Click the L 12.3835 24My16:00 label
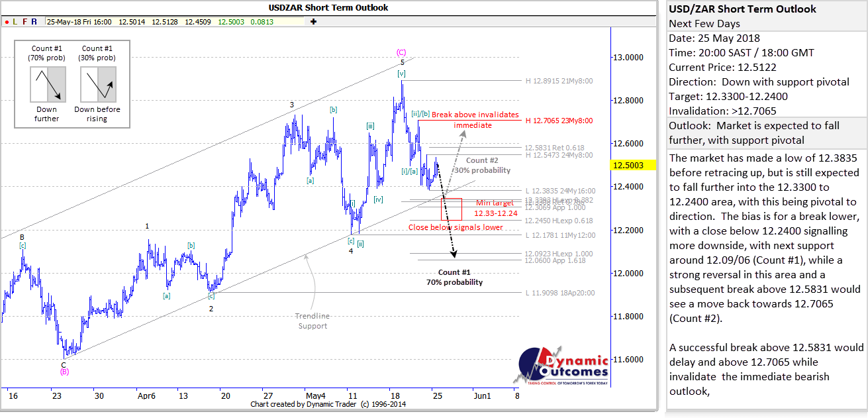 tap(561, 190)
